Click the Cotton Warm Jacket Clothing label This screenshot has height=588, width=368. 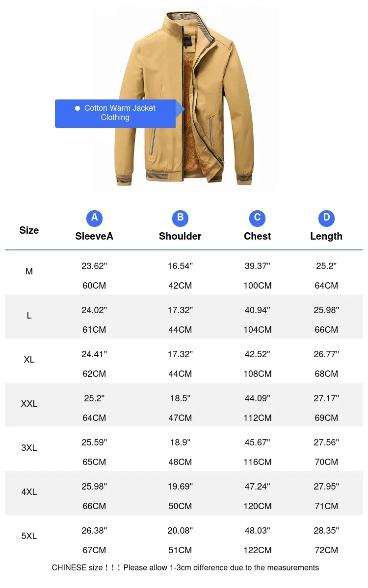(120, 113)
